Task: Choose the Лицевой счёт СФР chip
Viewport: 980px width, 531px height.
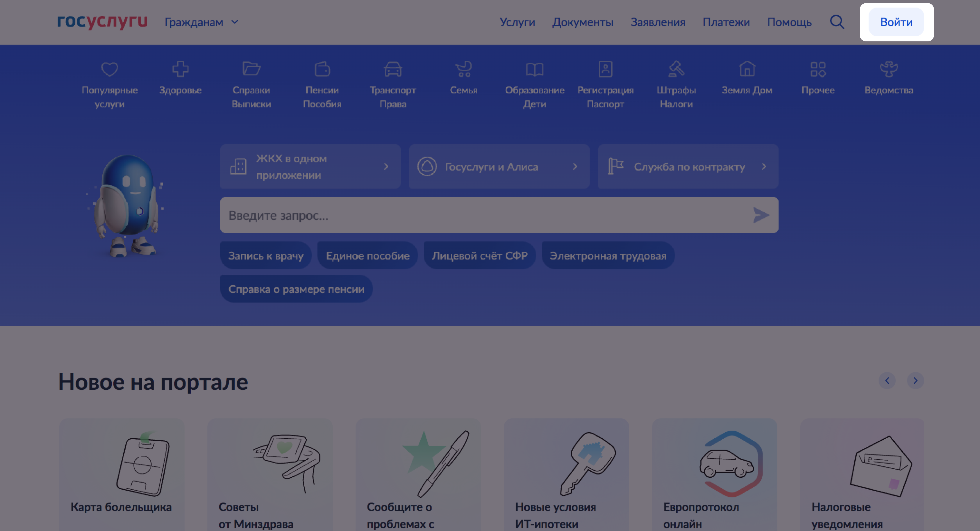Action: (x=480, y=255)
